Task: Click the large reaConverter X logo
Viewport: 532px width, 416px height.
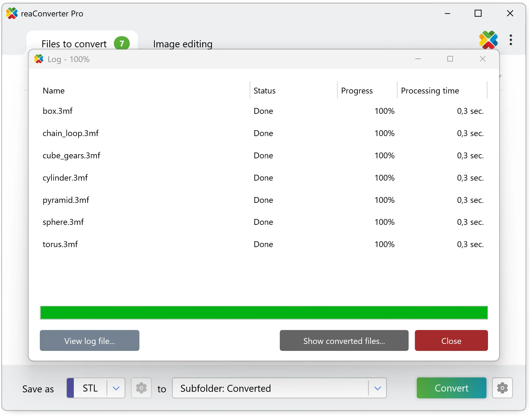Action: click(x=489, y=40)
